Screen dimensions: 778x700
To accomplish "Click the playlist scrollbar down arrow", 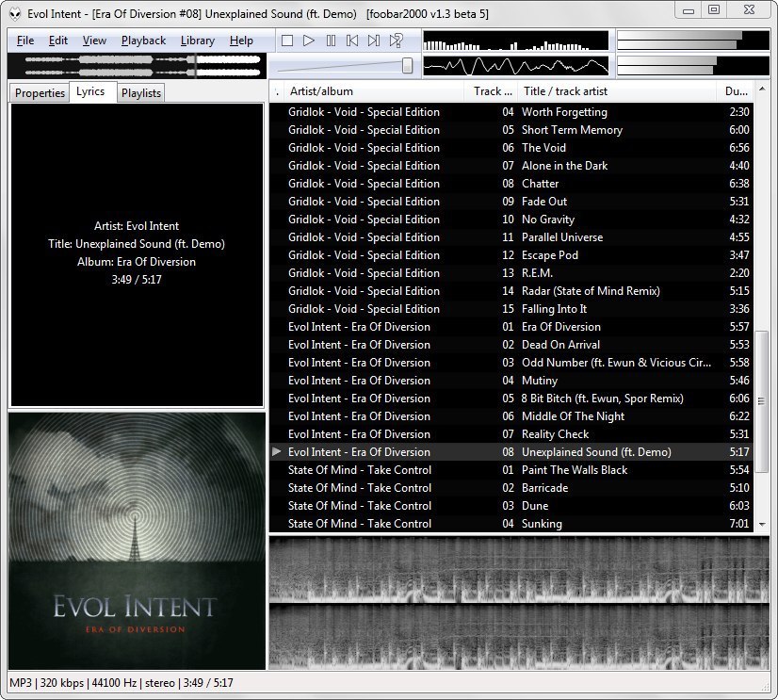I will (762, 524).
